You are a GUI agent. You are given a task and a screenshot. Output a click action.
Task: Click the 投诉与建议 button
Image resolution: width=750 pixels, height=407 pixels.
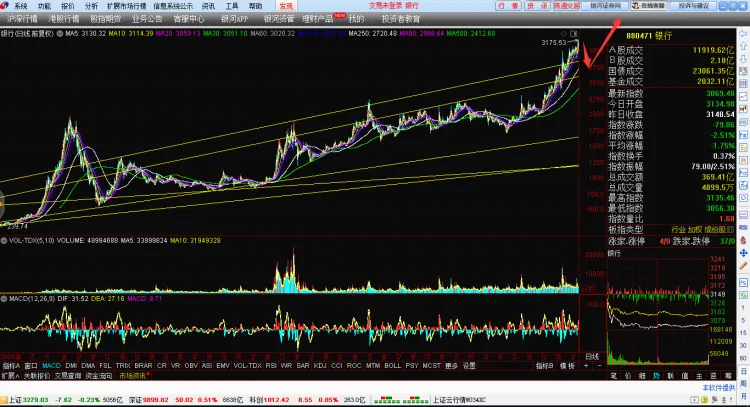tap(694, 6)
